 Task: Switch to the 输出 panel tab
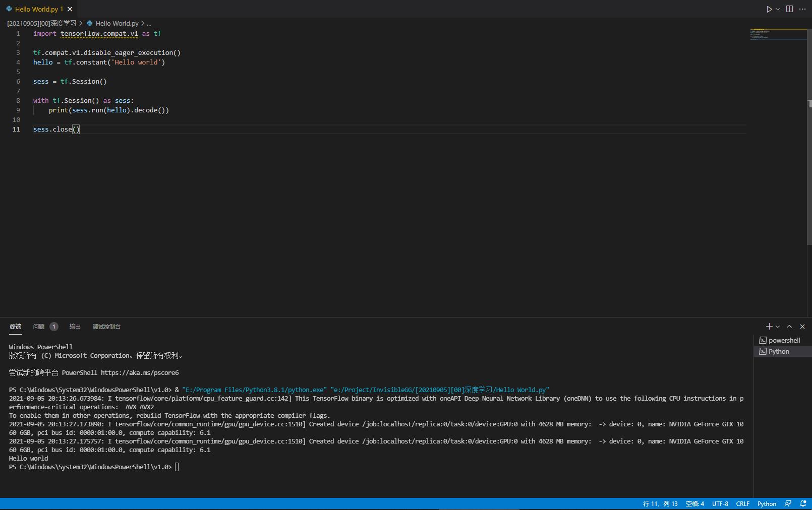pyautogui.click(x=75, y=327)
